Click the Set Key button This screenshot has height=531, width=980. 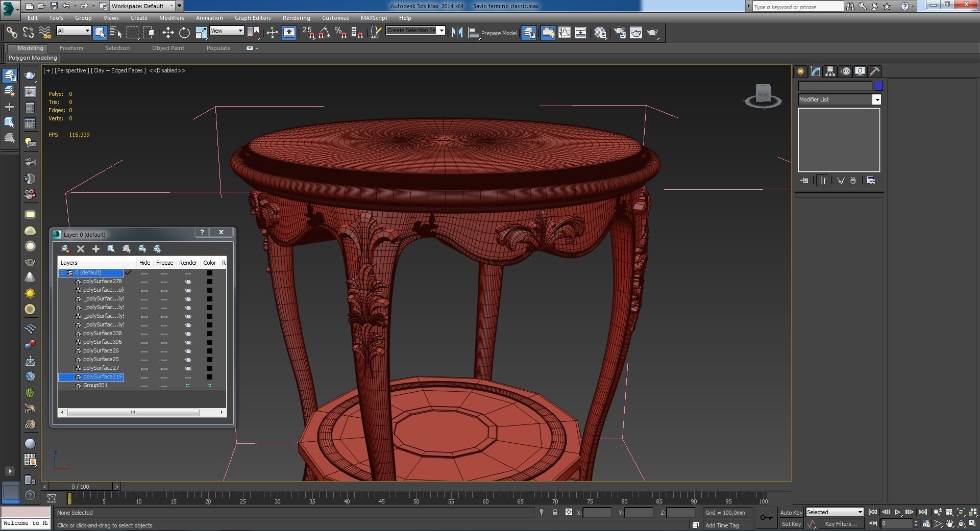point(791,524)
